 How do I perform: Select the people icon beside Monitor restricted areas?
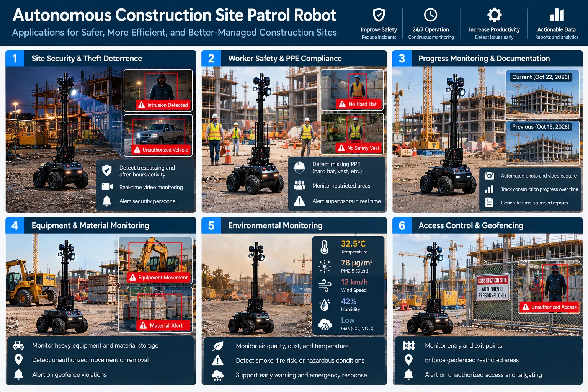pos(299,186)
